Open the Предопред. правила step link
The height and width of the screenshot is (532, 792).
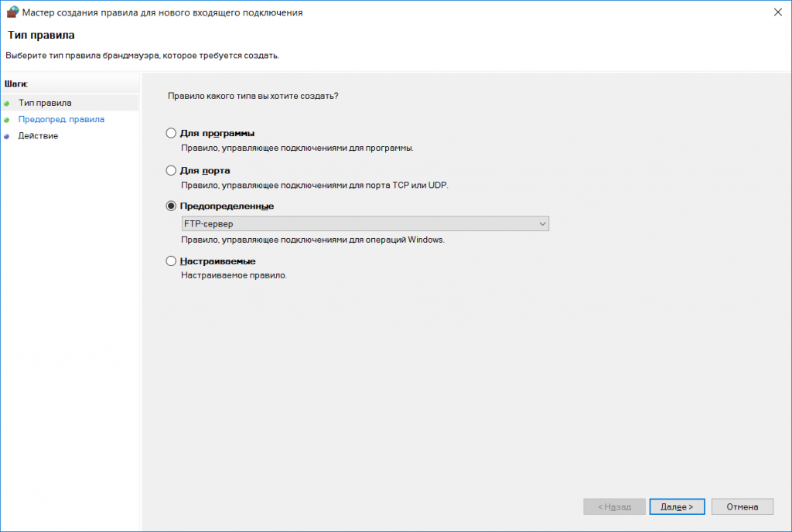coord(61,120)
